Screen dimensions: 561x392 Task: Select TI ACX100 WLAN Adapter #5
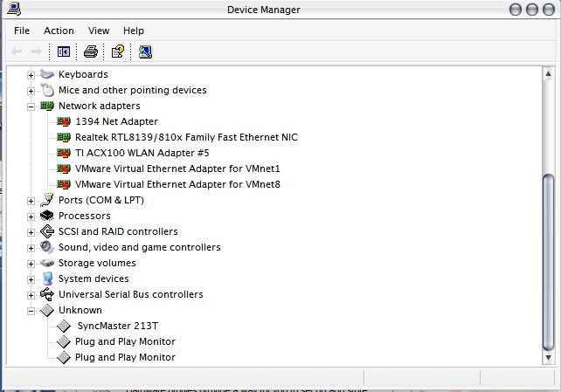tap(142, 153)
